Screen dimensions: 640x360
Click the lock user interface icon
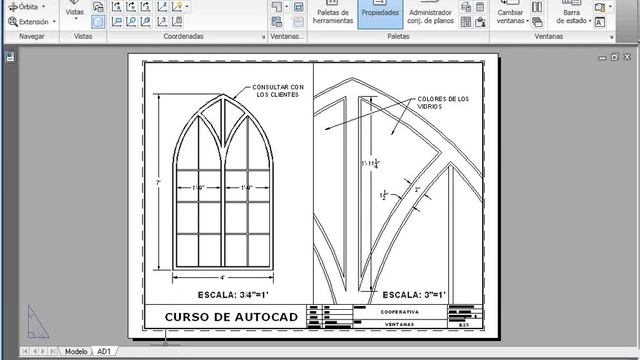coord(600,7)
